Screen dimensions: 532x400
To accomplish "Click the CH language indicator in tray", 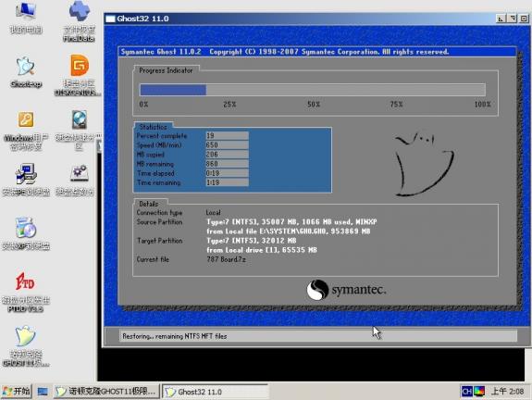I will coord(466,392).
